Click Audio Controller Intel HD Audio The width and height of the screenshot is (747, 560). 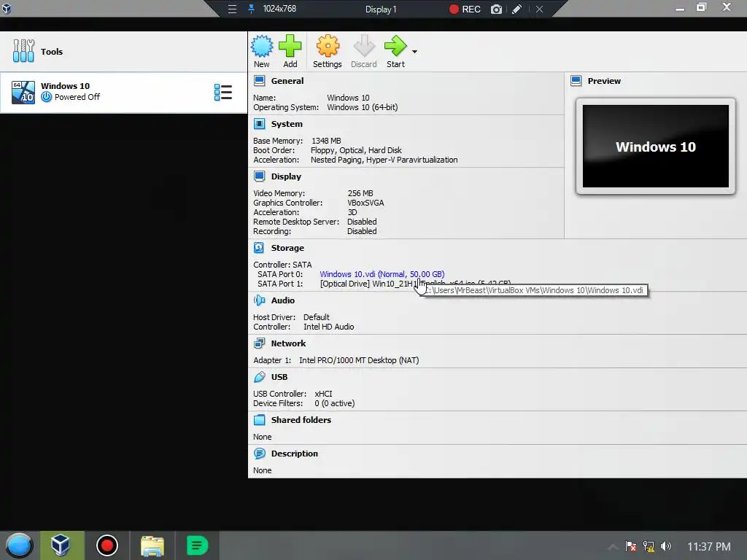pos(329,327)
